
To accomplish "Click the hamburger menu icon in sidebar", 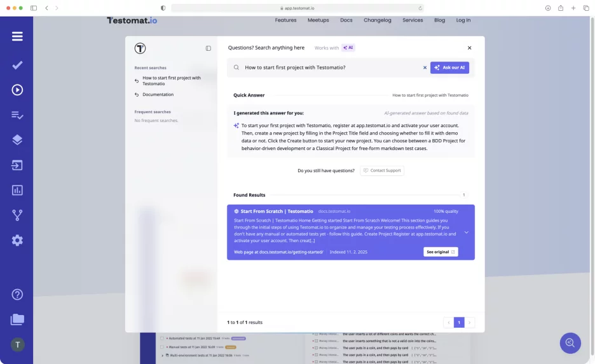I will point(17,36).
